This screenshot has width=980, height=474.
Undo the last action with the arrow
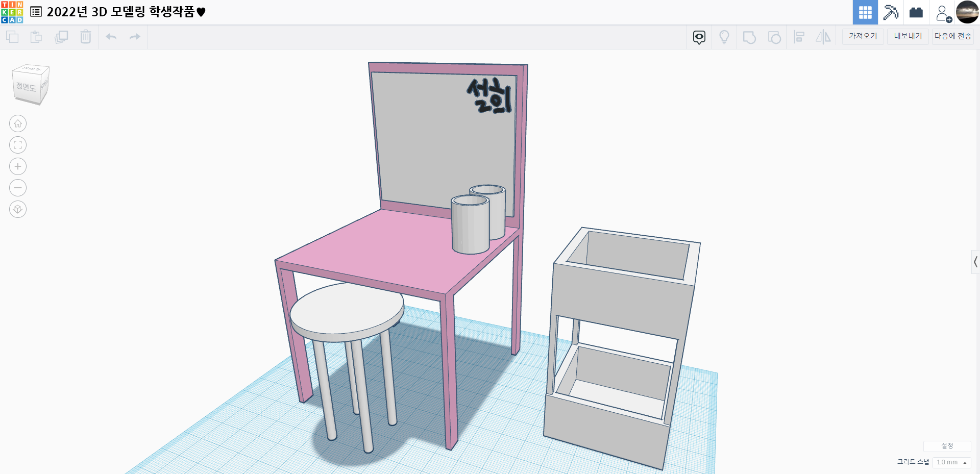pyautogui.click(x=111, y=37)
